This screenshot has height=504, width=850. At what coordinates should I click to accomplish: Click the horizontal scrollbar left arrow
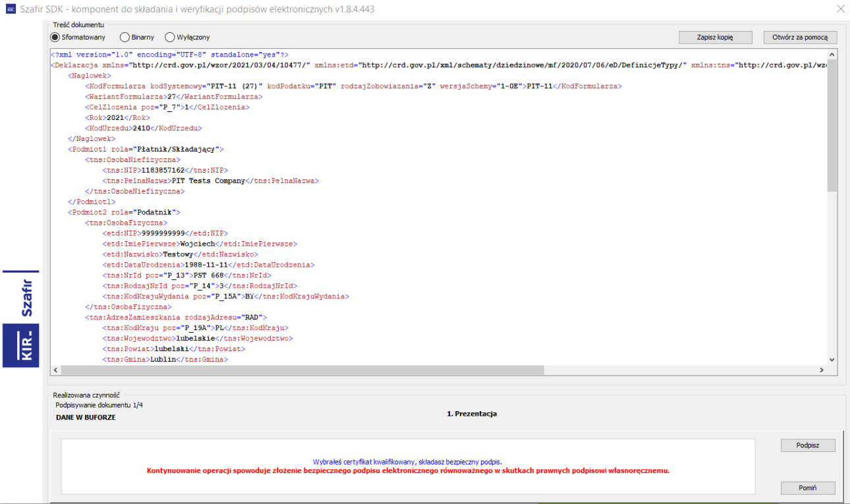click(55, 370)
